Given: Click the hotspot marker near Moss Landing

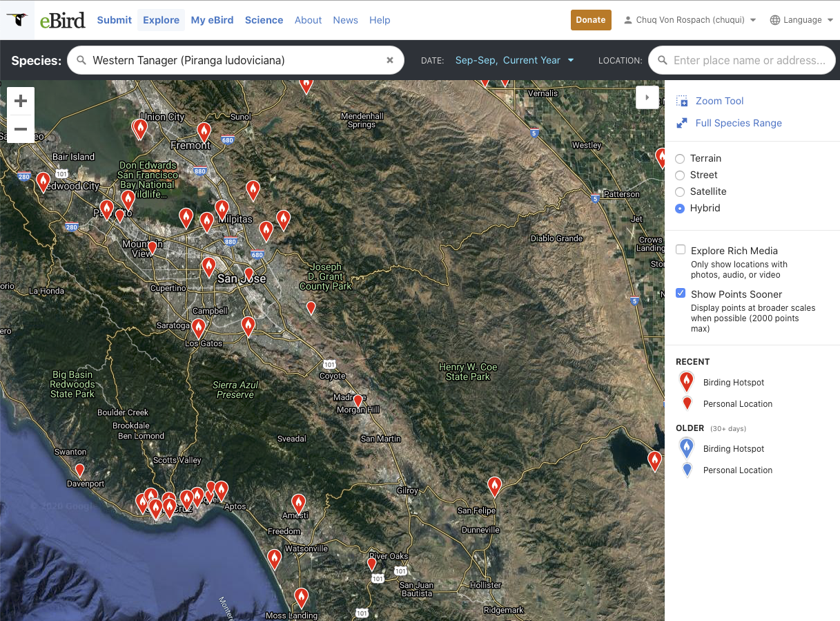Looking at the screenshot, I should 301,598.
